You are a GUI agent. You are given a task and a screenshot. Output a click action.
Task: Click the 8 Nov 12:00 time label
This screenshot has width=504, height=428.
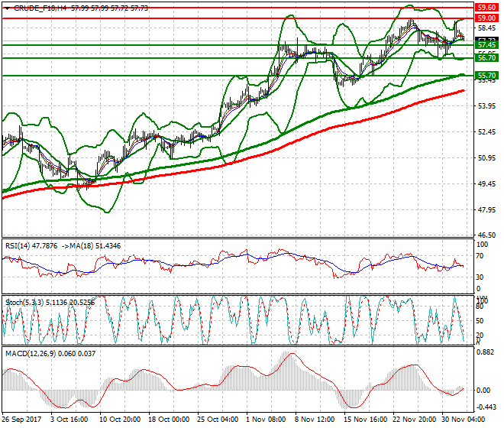(x=315, y=420)
